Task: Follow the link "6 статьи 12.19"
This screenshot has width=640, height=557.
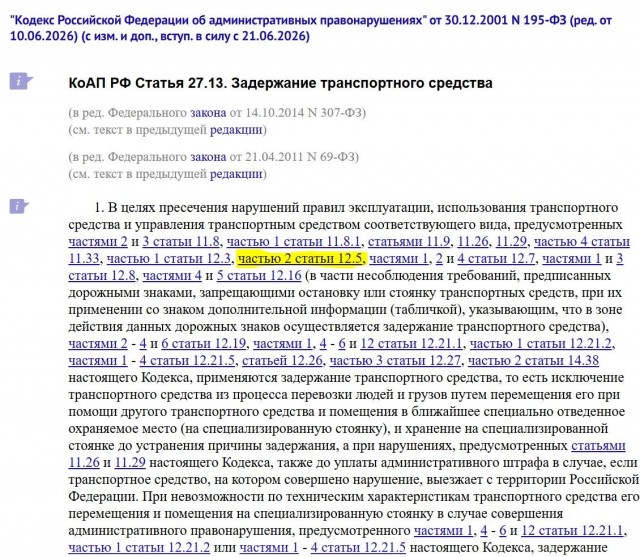Action: coord(204,344)
